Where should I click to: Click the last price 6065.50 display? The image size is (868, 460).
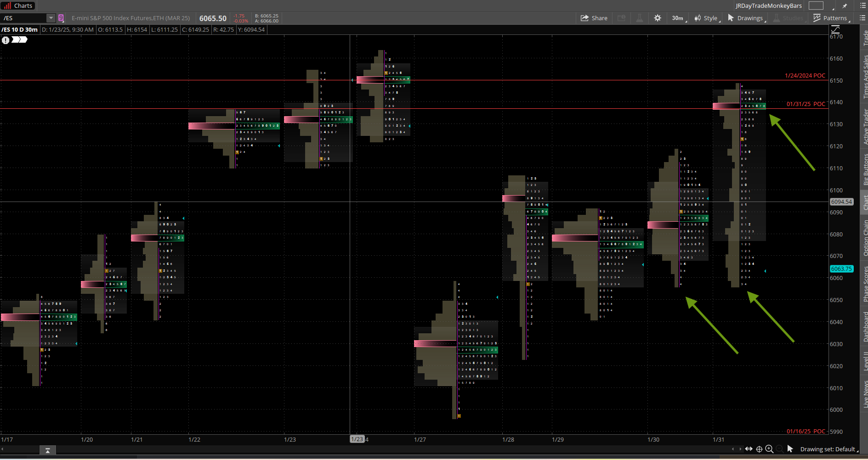(213, 18)
